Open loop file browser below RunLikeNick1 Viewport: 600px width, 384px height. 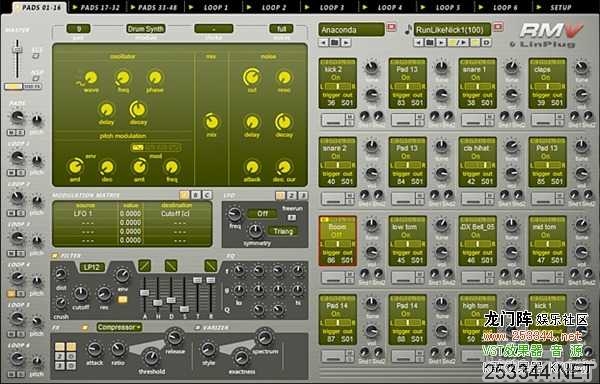[430, 42]
